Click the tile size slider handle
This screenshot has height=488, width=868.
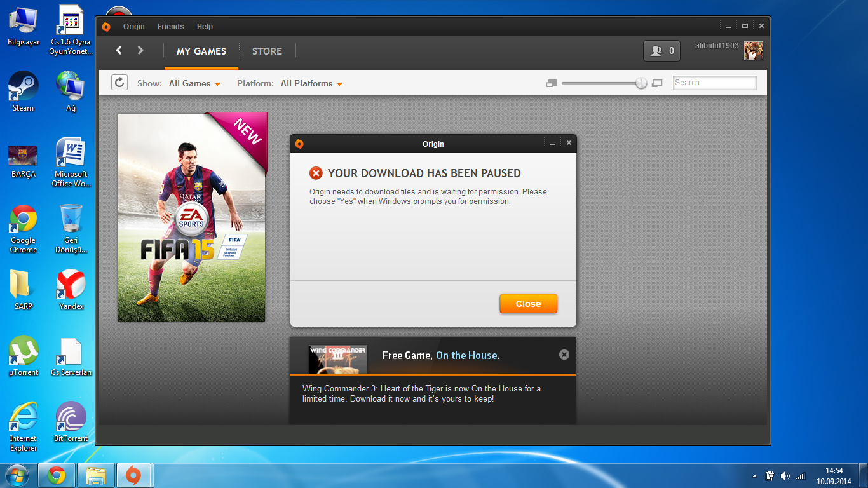point(641,83)
